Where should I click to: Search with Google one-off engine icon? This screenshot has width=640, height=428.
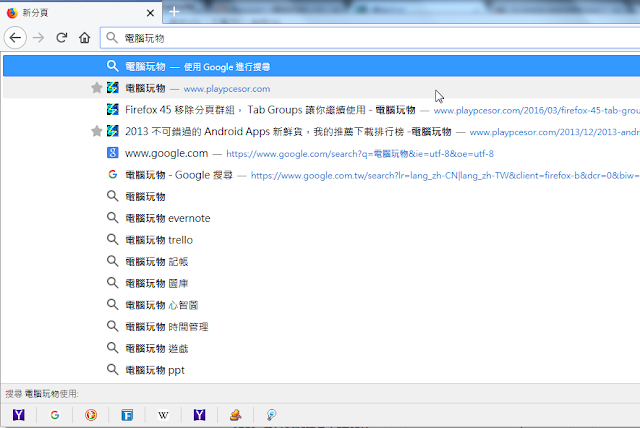pyautogui.click(x=55, y=415)
